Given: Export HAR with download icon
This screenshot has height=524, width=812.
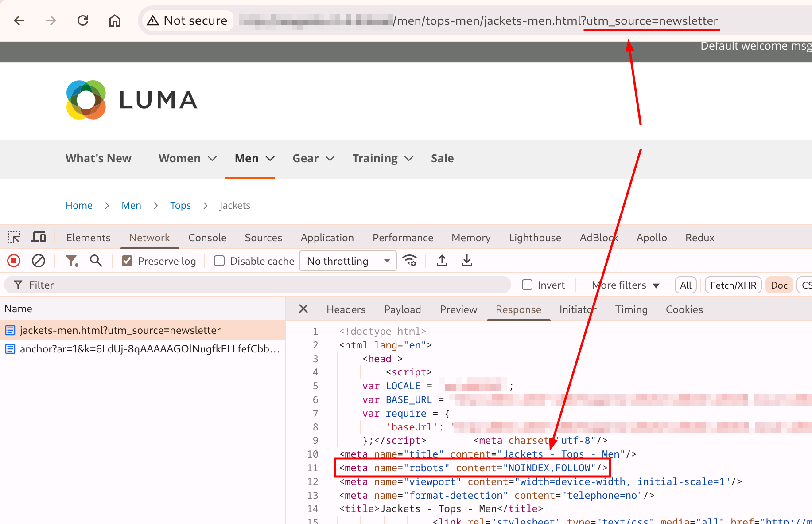Looking at the screenshot, I should [466, 261].
